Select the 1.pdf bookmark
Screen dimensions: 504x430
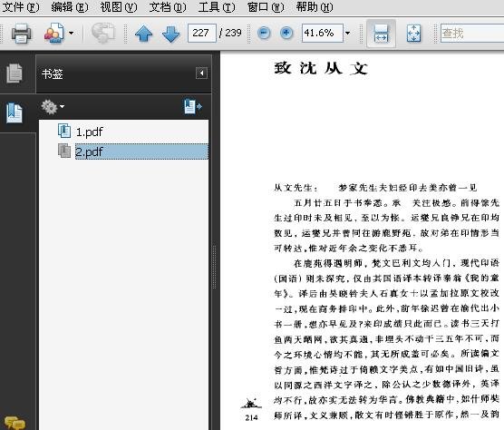(90, 132)
